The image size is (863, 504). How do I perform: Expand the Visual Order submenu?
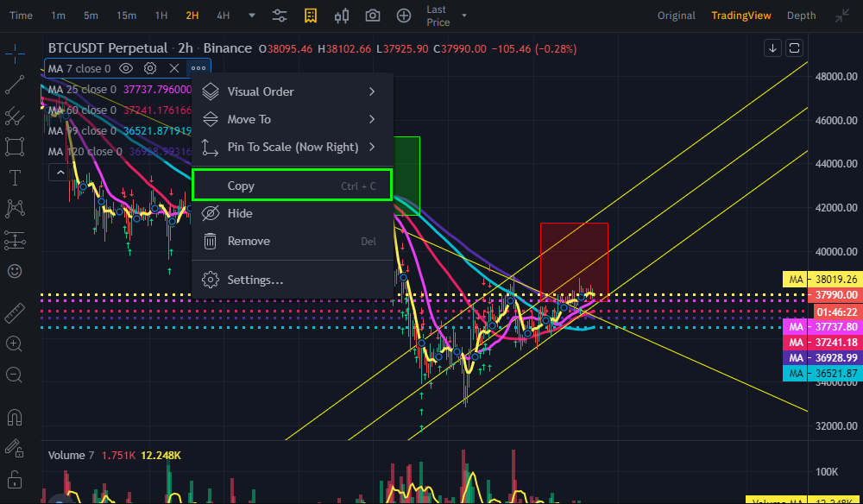[293, 91]
